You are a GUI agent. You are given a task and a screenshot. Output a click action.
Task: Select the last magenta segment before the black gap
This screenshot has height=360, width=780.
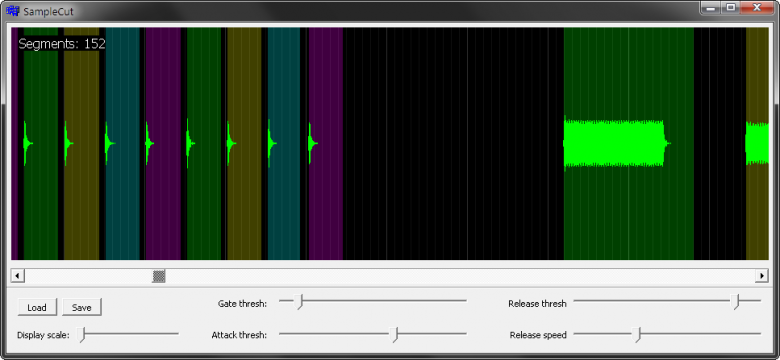coord(326,144)
